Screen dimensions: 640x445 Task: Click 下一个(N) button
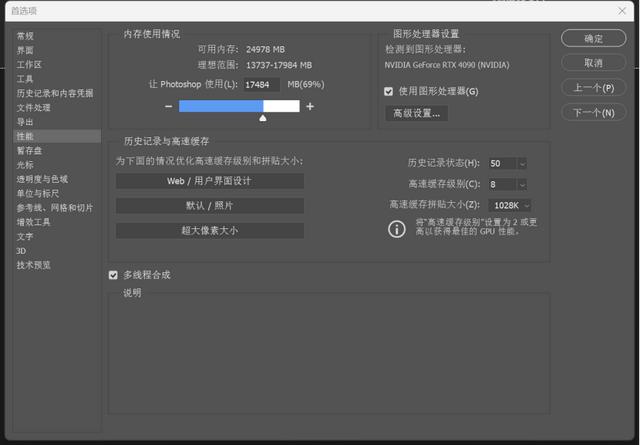[x=593, y=112]
